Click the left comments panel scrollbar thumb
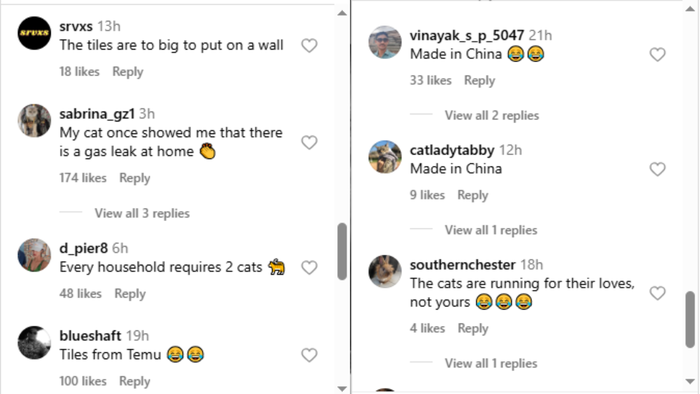Image resolution: width=700 pixels, height=394 pixels. tap(342, 252)
